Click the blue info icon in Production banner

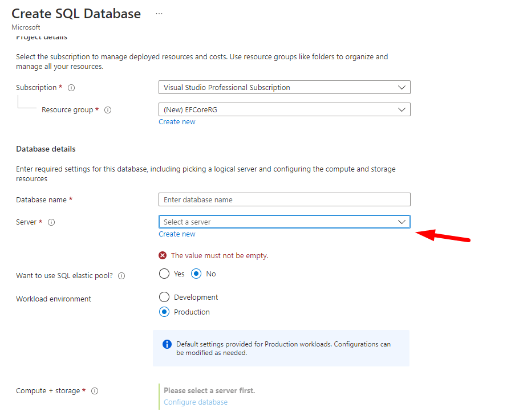(x=167, y=344)
